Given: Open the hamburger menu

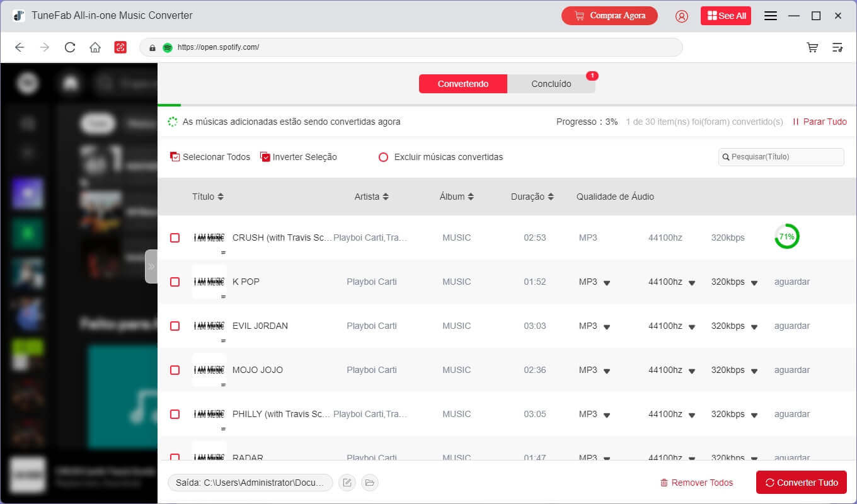Looking at the screenshot, I should [x=771, y=16].
